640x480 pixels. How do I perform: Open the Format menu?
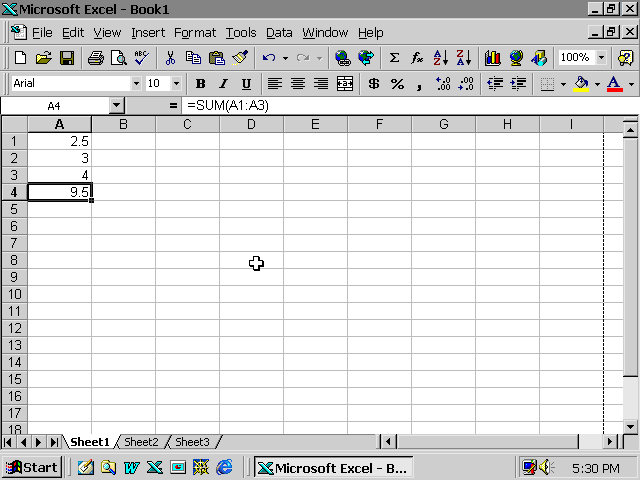click(x=194, y=32)
